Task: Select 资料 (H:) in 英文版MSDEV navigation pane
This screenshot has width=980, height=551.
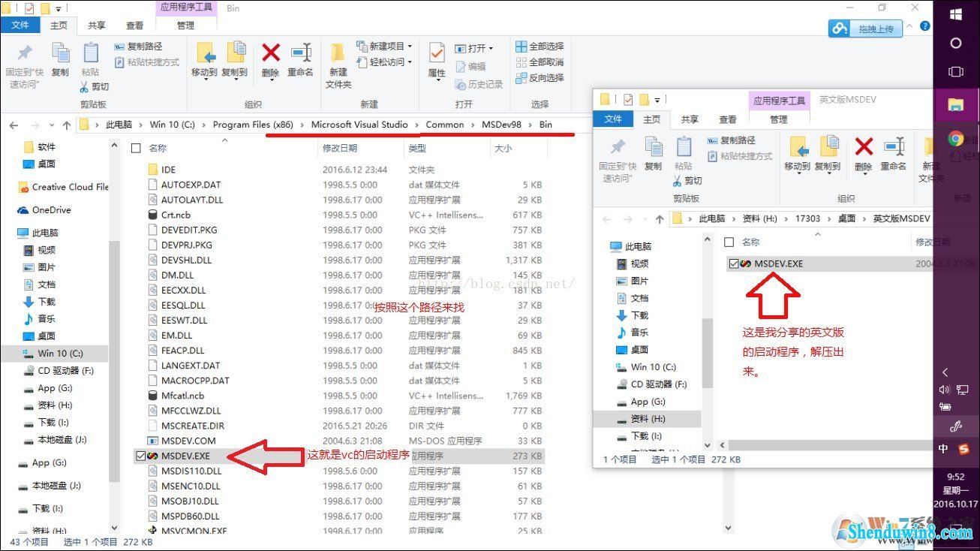Action: [x=647, y=419]
